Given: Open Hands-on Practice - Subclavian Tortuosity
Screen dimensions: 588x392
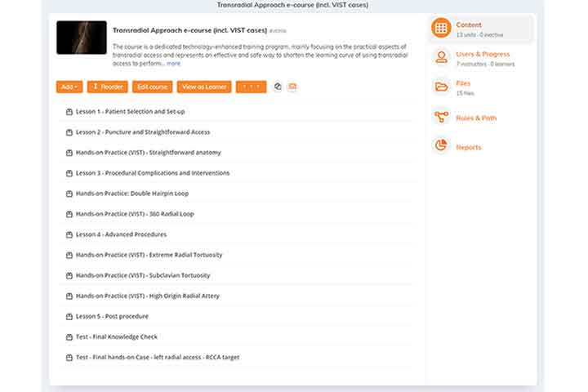Looking at the screenshot, I should click(x=143, y=276).
